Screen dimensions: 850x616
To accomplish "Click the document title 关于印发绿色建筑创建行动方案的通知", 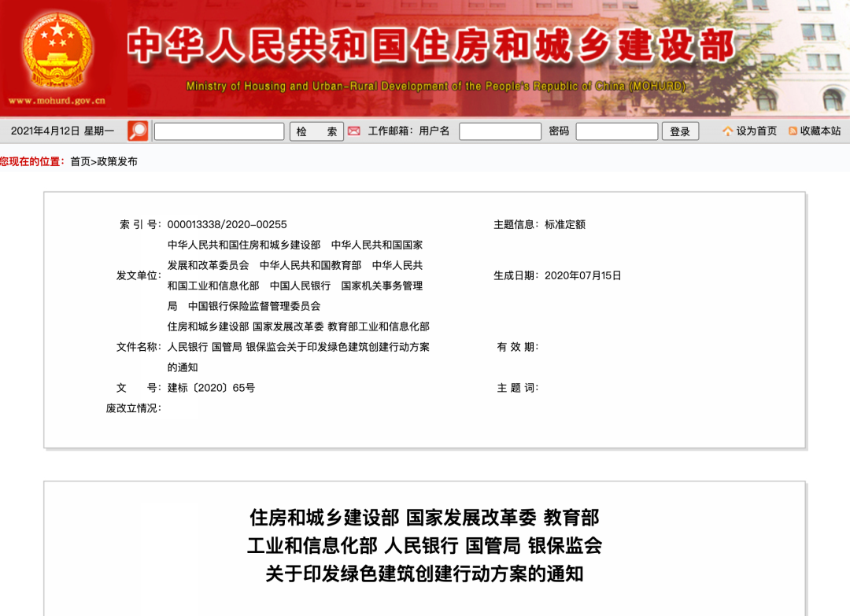I will [x=425, y=574].
